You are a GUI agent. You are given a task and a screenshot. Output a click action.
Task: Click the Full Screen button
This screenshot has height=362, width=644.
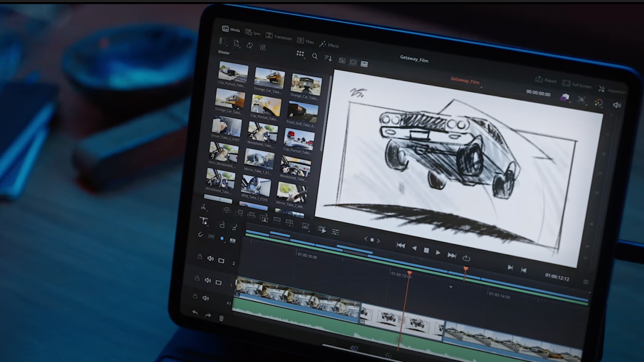click(577, 84)
